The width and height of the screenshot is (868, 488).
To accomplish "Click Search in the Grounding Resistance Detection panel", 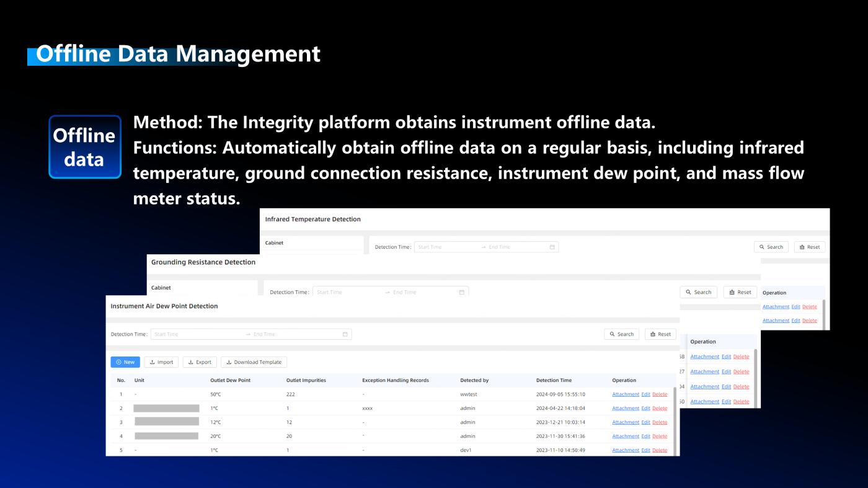I will (x=698, y=292).
